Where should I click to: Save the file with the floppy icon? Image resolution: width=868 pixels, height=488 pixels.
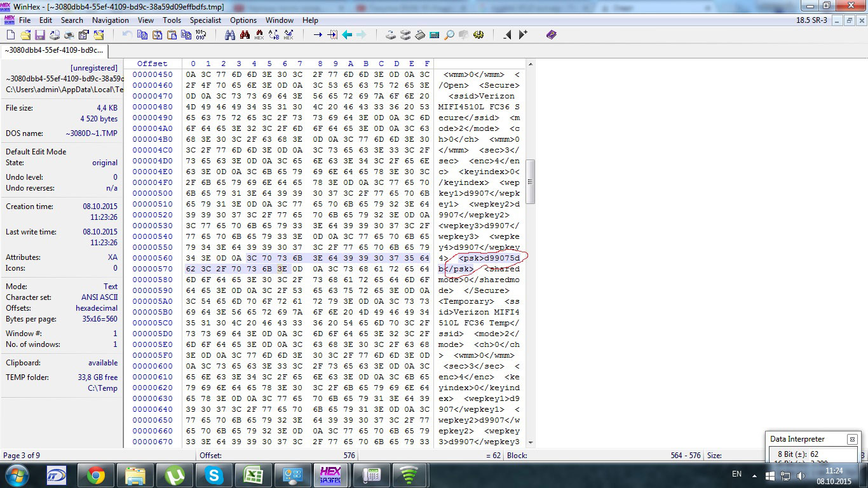[x=39, y=35]
